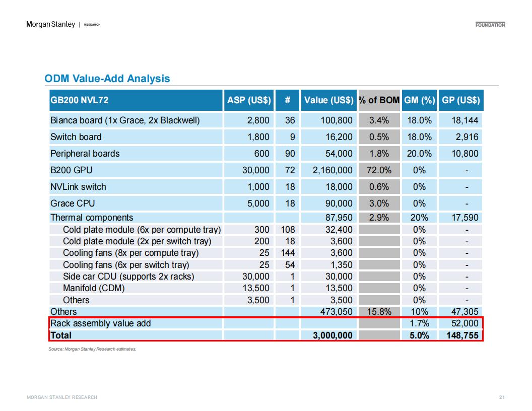Click the 87,950 thermal components value
This screenshot has width=532, height=411.
pyautogui.click(x=339, y=218)
